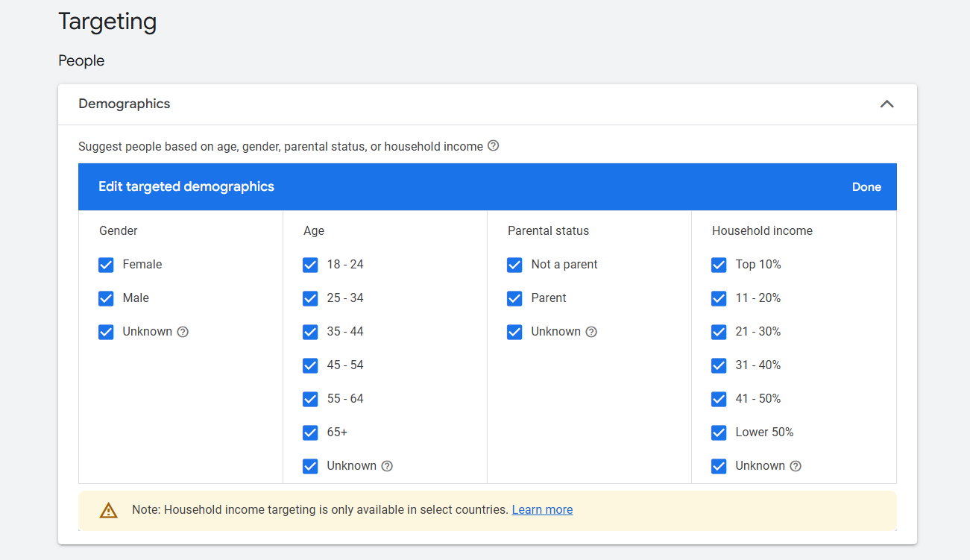Click the warning triangle icon in note

click(109, 510)
